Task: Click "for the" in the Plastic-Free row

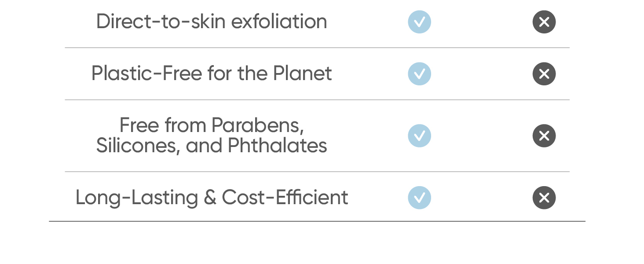Action: [x=237, y=73]
